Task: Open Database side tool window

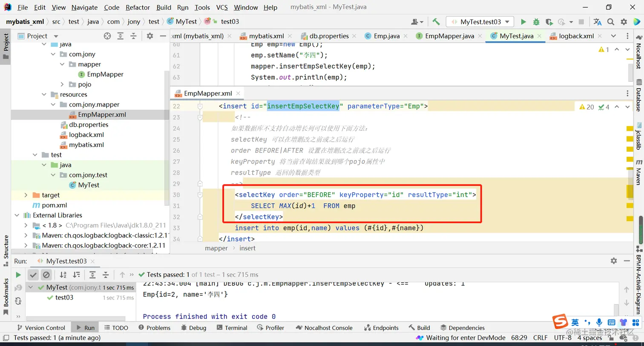Action: pyautogui.click(x=638, y=95)
